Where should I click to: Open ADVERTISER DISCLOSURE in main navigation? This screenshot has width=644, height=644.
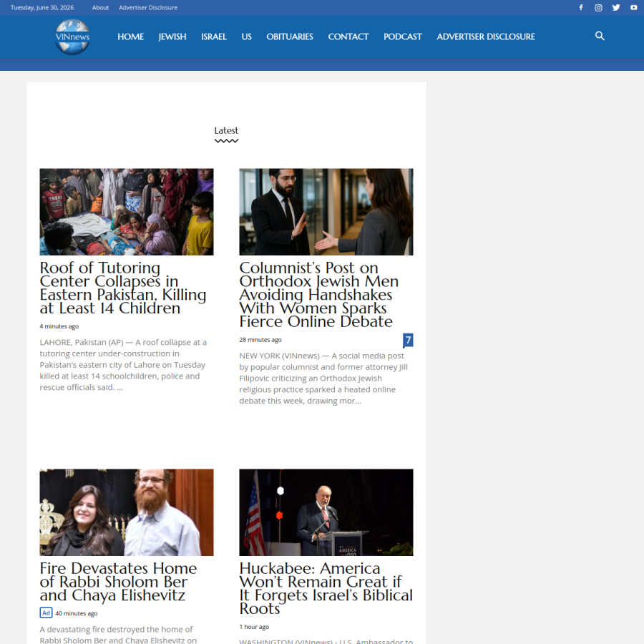point(486,36)
